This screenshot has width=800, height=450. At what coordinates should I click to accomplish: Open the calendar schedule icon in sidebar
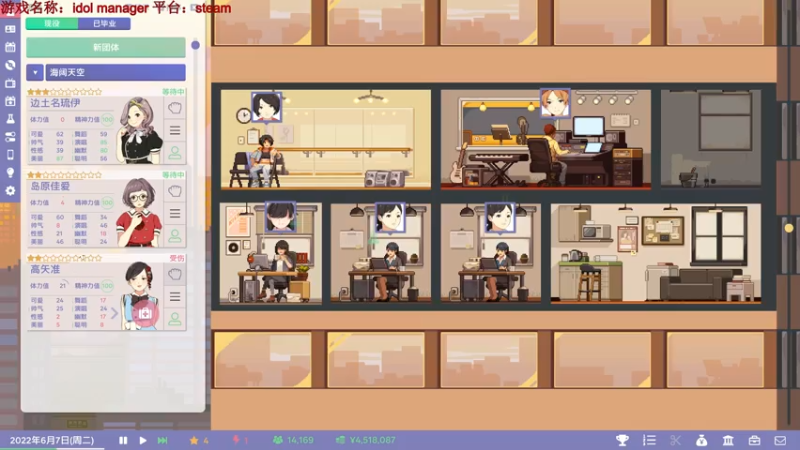click(x=10, y=47)
